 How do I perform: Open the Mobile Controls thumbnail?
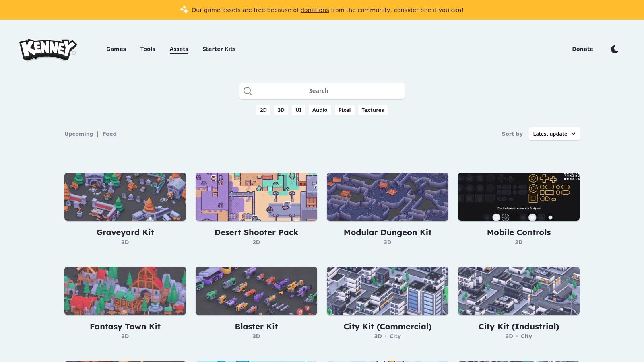click(x=518, y=197)
